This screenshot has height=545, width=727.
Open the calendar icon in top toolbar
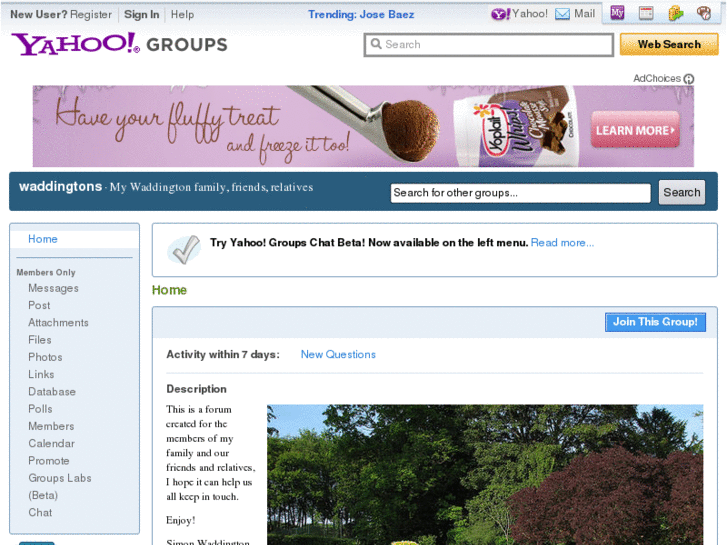pyautogui.click(x=646, y=13)
